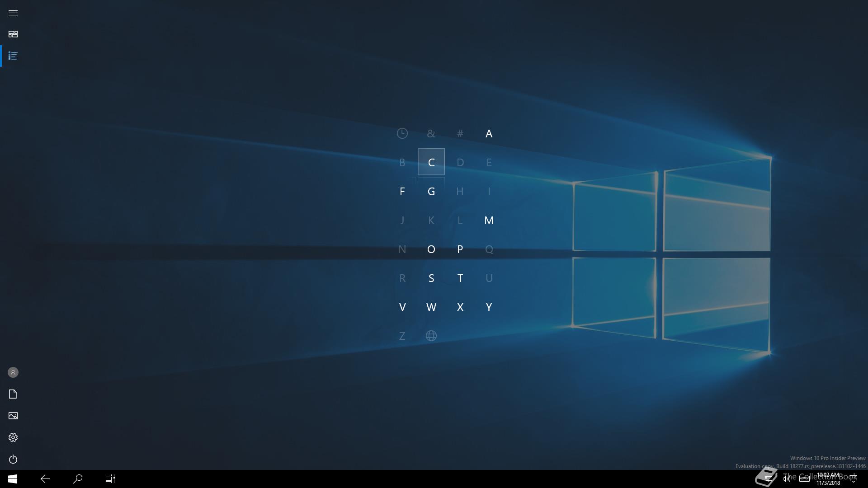
Task: Open Settings gear icon
Action: click(x=13, y=437)
